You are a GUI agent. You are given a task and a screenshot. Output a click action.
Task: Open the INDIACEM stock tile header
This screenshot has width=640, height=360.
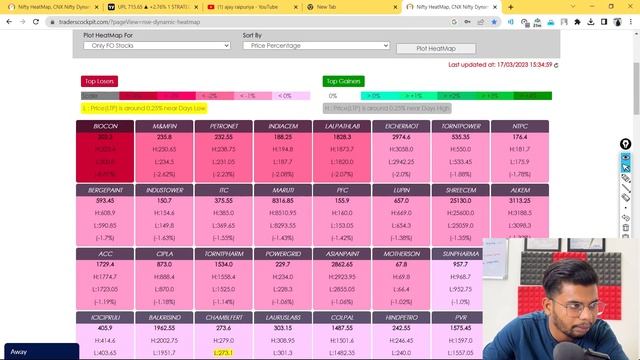pos(283,126)
